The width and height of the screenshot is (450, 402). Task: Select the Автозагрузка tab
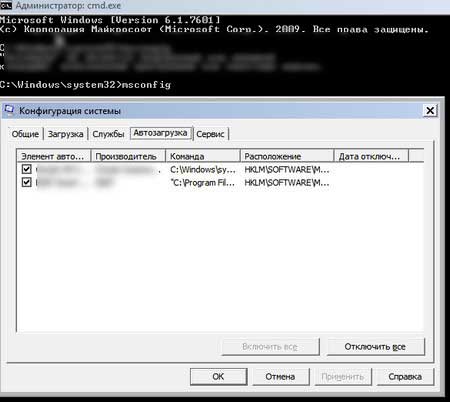pos(160,133)
